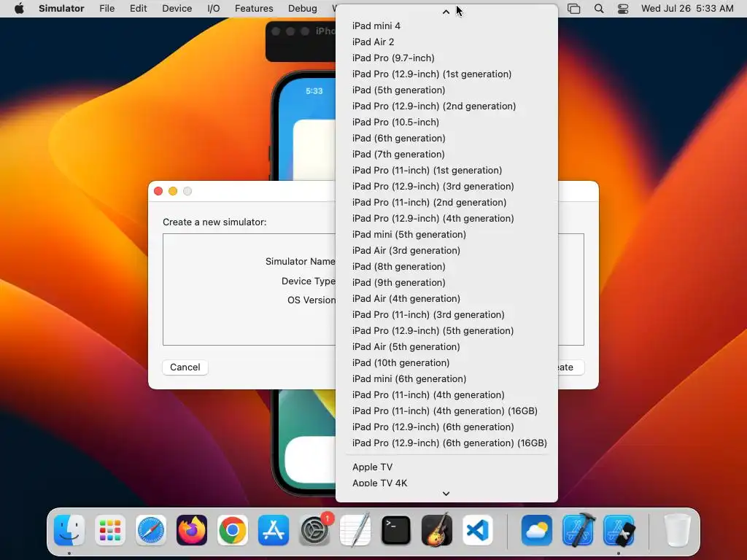Select iPad (7th generation)
The height and width of the screenshot is (560, 747).
coord(447,155)
